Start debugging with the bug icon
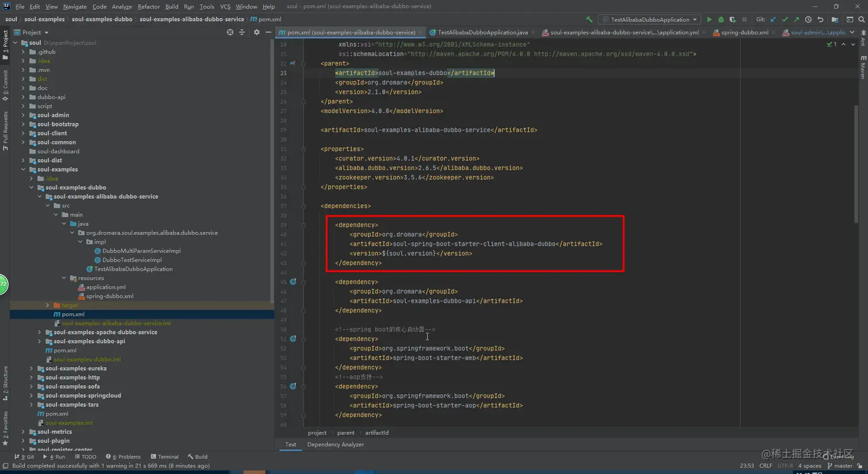The image size is (868, 474). (721, 20)
